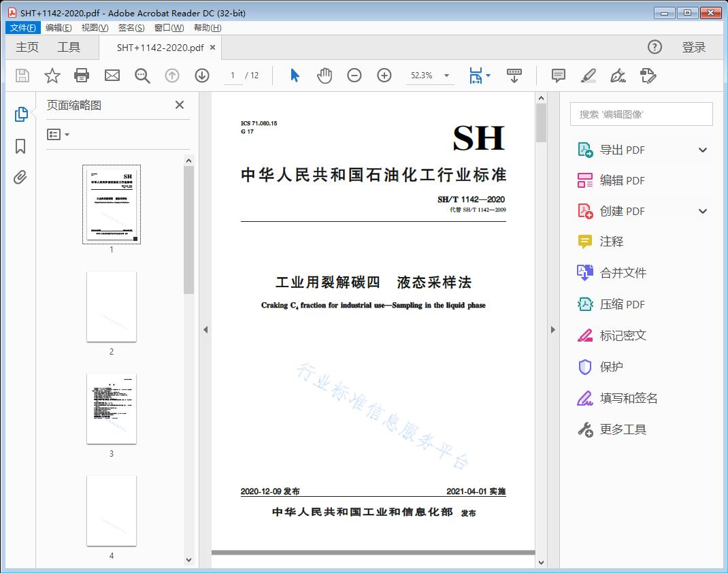Zoom in using the plus button
This screenshot has width=728, height=573.
point(384,76)
